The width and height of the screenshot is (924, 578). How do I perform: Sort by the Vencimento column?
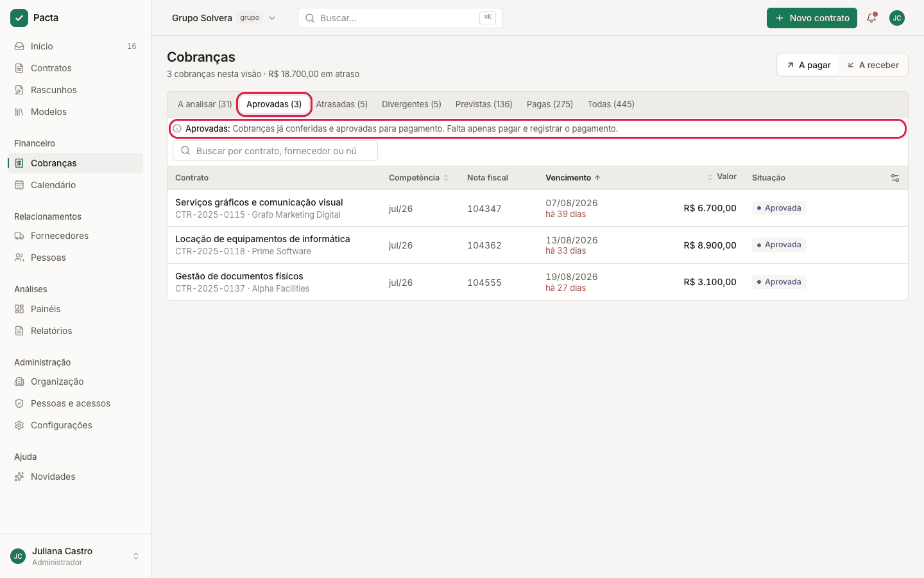(573, 178)
